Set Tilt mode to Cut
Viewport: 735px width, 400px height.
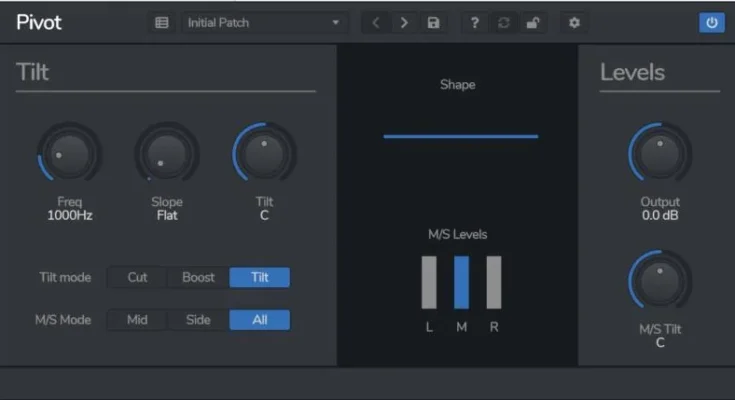click(137, 277)
